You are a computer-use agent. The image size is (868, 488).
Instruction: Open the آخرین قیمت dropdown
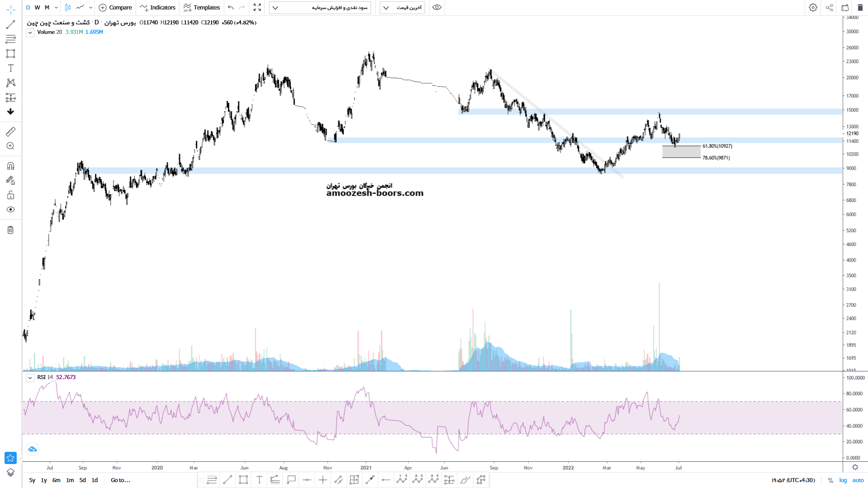(x=402, y=8)
